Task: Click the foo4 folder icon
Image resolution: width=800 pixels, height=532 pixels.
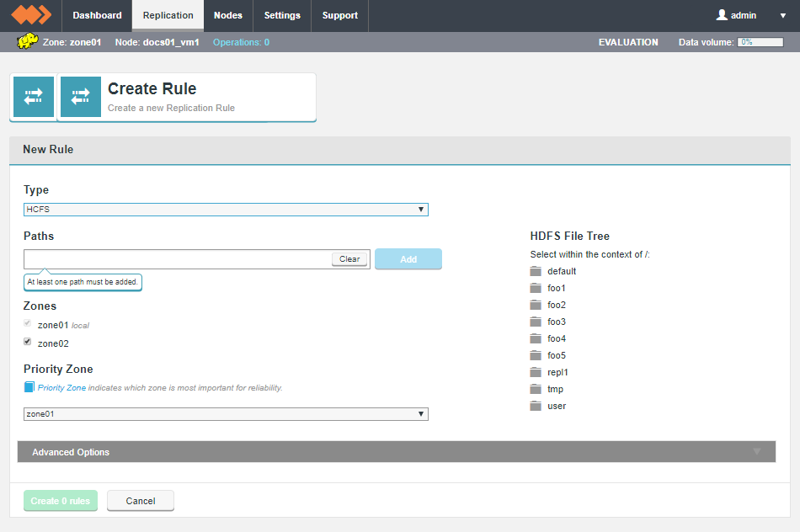Action: pos(536,338)
